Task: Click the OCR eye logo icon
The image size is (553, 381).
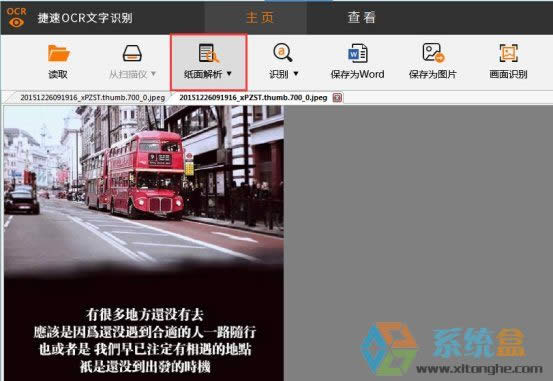Action: click(x=17, y=17)
